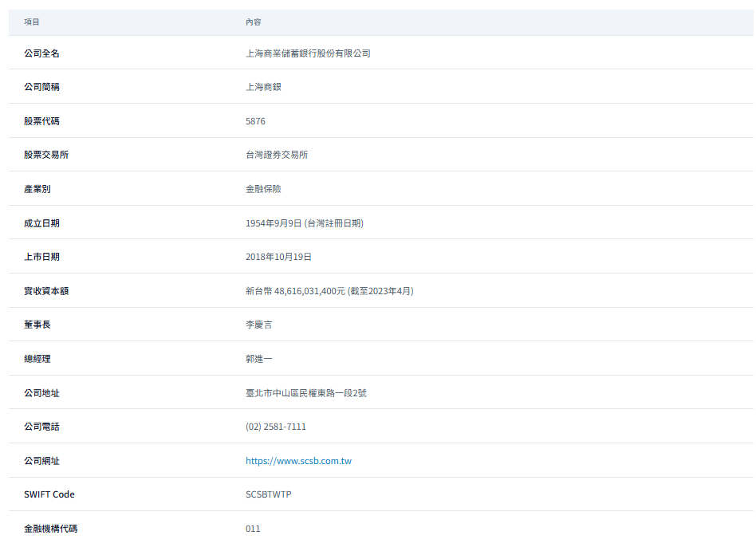Click the 董事長 label
This screenshot has width=756, height=555.
click(x=37, y=325)
